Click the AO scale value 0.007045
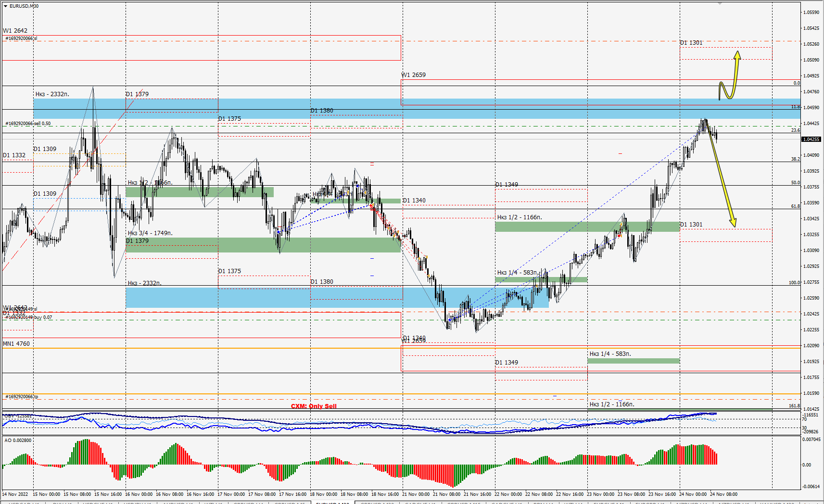824x504 pixels. coord(811,440)
